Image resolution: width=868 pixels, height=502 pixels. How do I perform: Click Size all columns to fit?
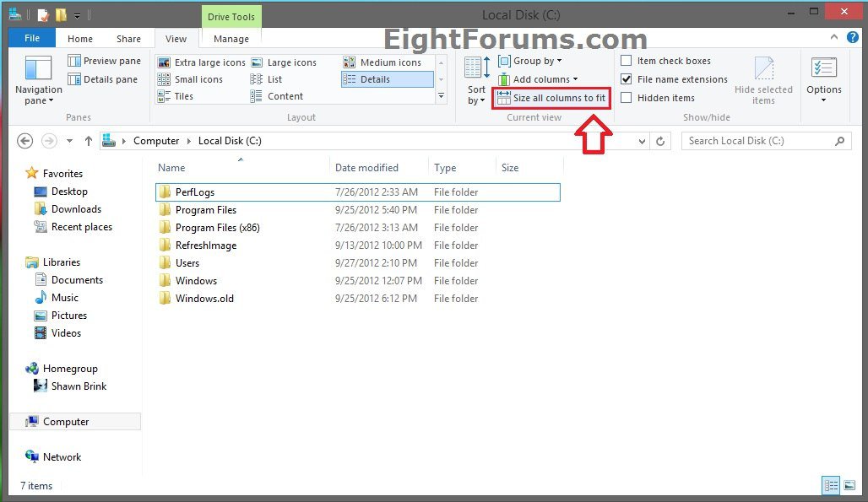point(550,98)
